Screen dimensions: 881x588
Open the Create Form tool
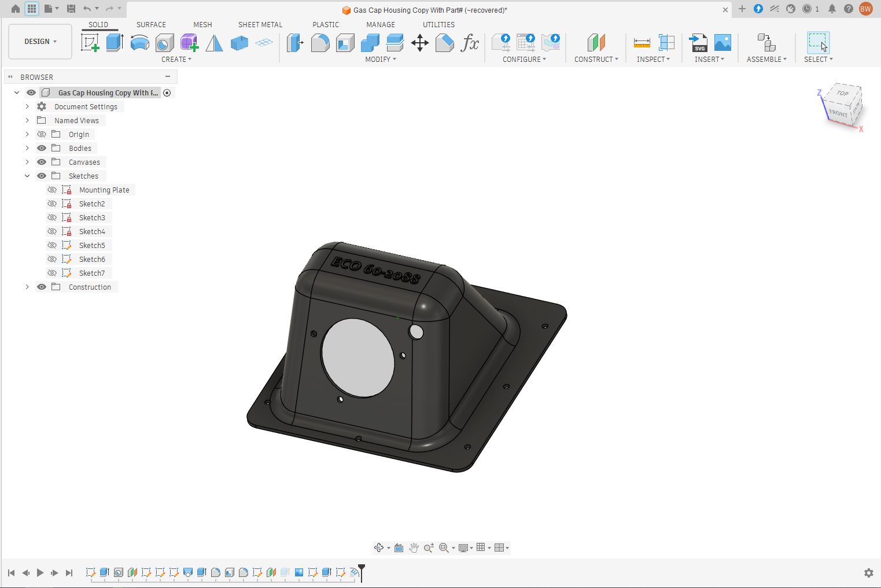coord(189,43)
